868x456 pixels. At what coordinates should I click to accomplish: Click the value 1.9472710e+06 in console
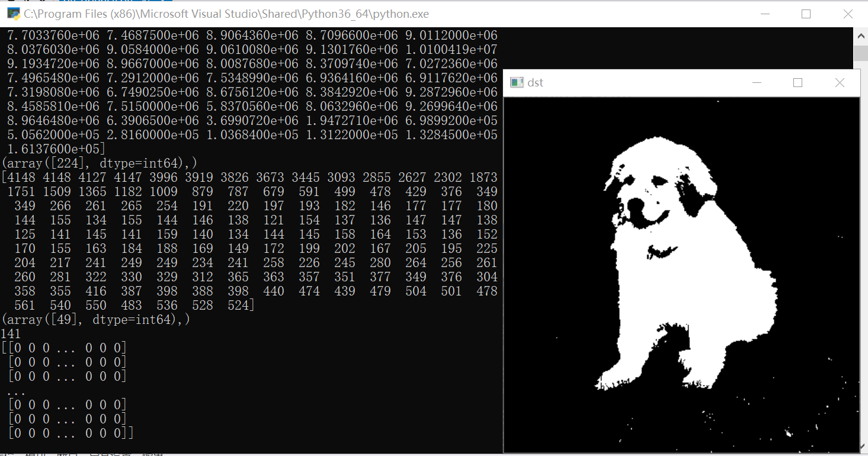pos(352,121)
